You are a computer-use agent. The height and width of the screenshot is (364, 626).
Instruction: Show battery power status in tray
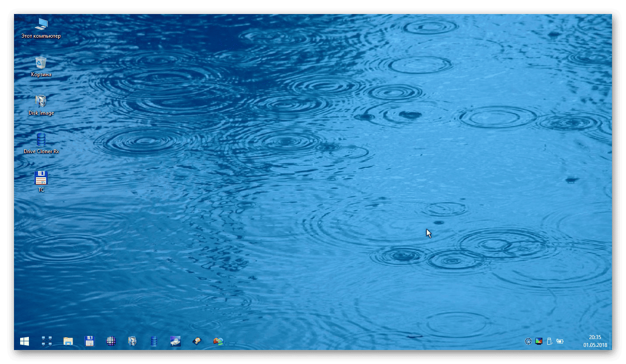click(x=560, y=341)
